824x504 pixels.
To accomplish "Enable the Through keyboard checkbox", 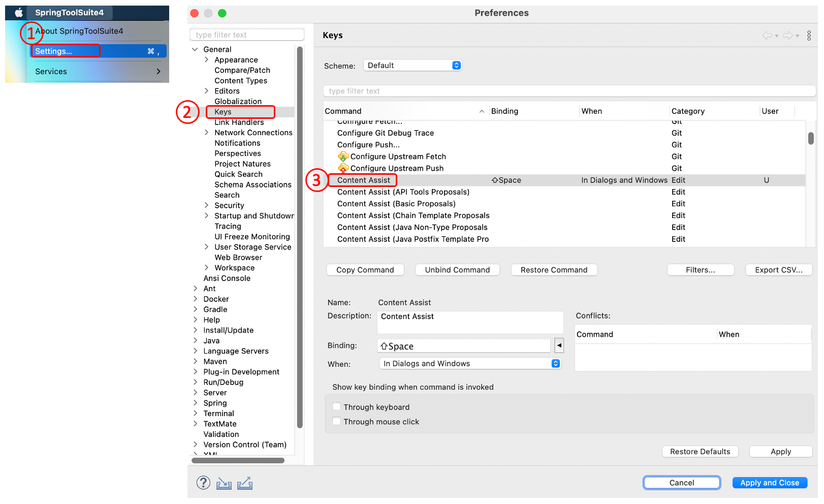I will pos(336,406).
